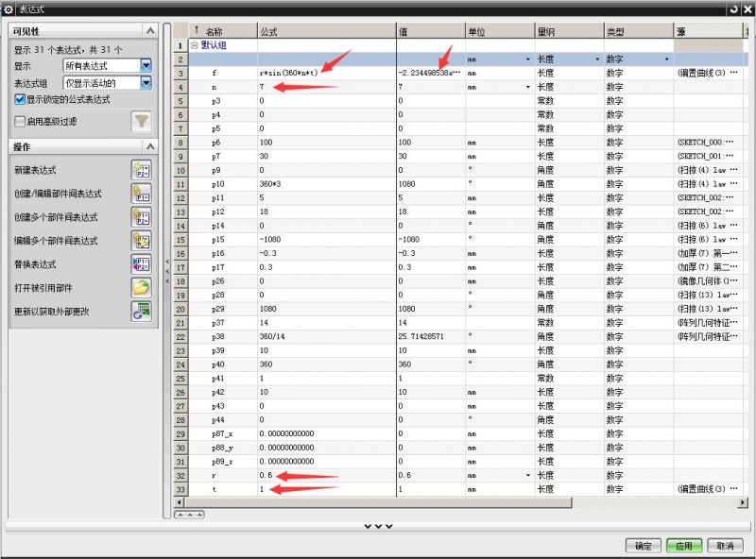Click the create multiple interpart expressions icon
This screenshot has height=559, width=756.
pos(141,217)
